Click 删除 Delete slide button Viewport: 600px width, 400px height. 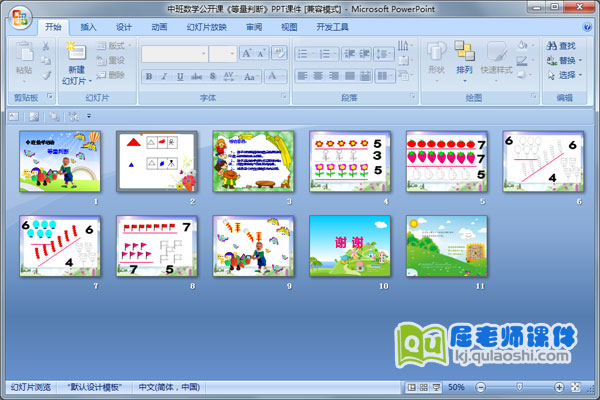tap(111, 75)
